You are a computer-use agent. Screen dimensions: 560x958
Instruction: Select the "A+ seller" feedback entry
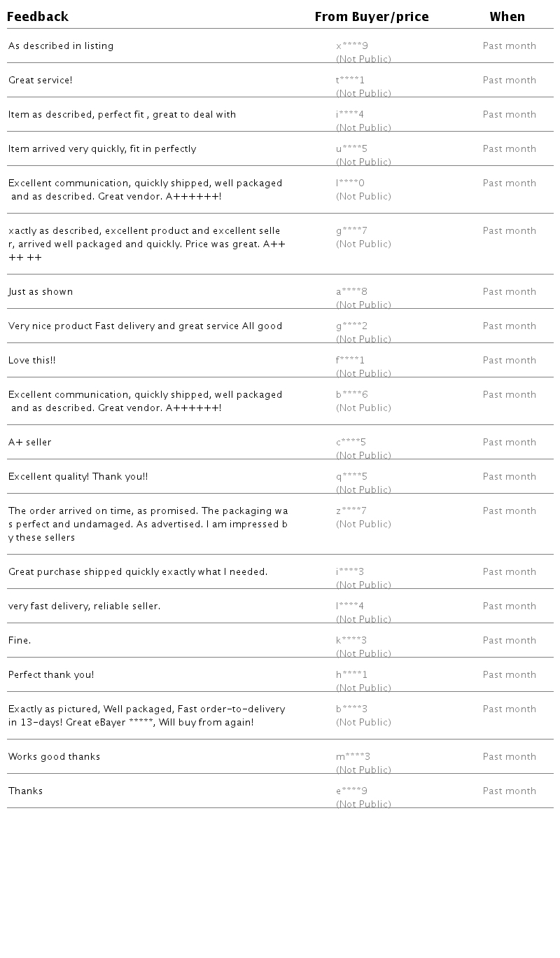(30, 443)
